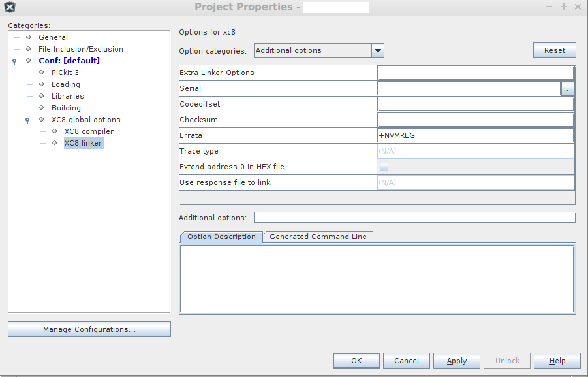Select General category in the tree

point(53,37)
